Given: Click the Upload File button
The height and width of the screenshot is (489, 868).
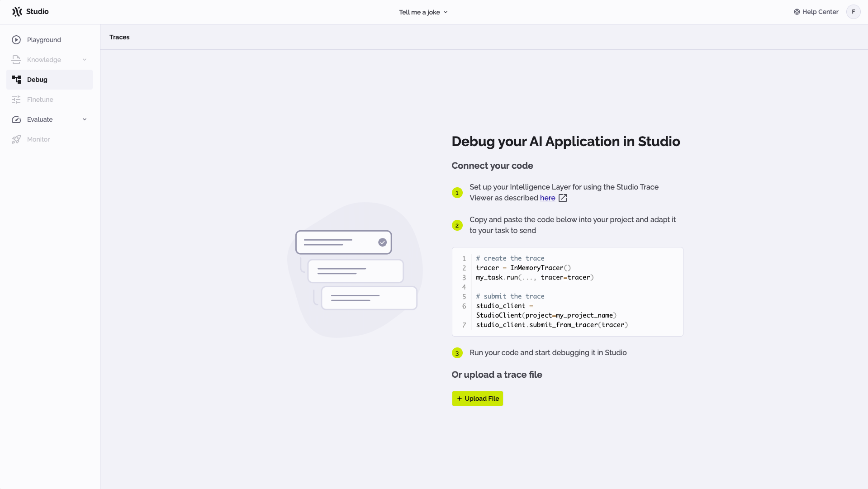Looking at the screenshot, I should pyautogui.click(x=477, y=399).
